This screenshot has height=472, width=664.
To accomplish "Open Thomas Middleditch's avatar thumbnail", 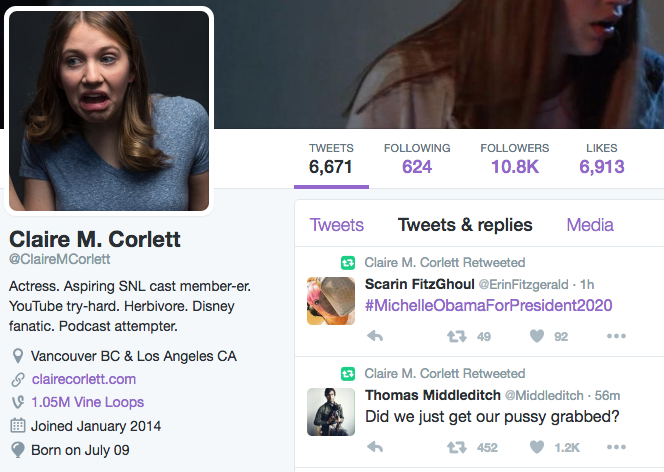I will [x=331, y=411].
